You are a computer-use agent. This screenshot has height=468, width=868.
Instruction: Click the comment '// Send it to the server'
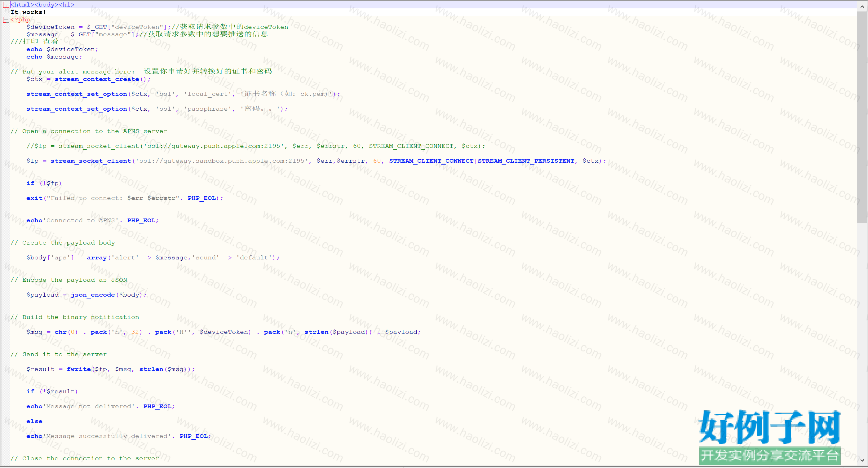point(58,354)
